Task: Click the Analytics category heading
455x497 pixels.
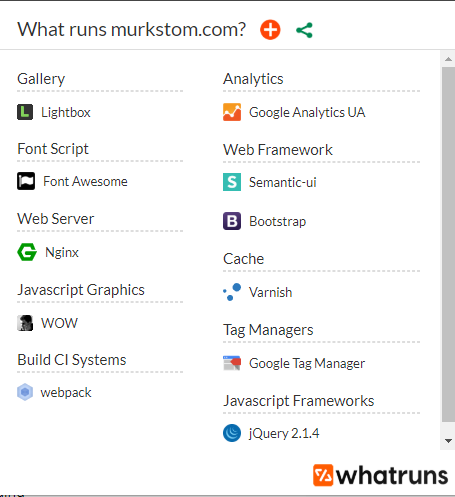Action: coord(253,79)
